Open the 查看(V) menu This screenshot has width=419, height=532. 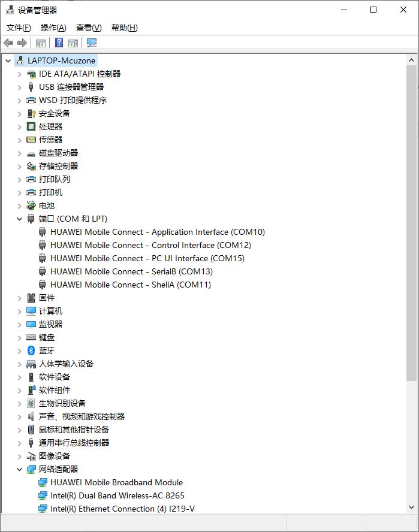click(89, 28)
